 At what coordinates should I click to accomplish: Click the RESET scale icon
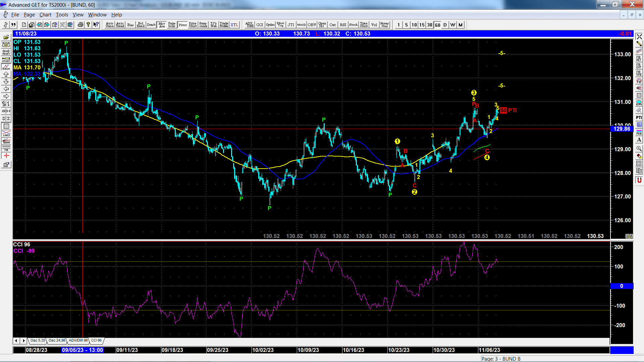(x=6, y=52)
